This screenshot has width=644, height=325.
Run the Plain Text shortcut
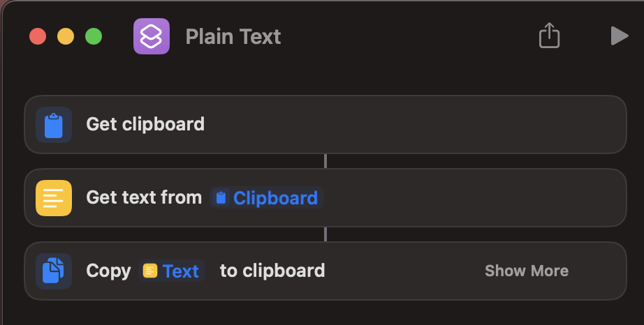619,36
